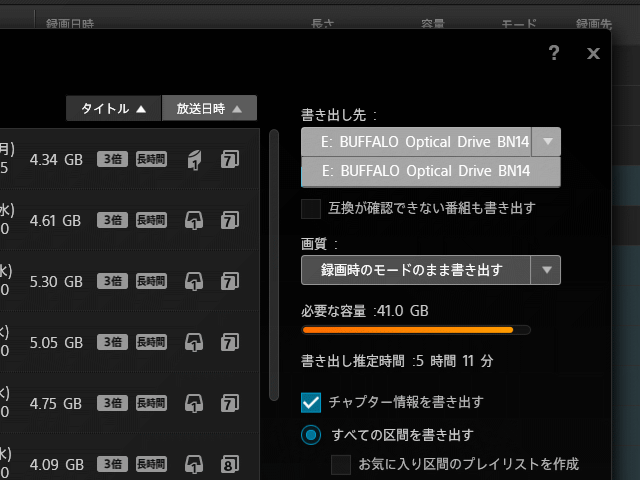Click copy-count icon in 4.75 GB row

coord(194,403)
